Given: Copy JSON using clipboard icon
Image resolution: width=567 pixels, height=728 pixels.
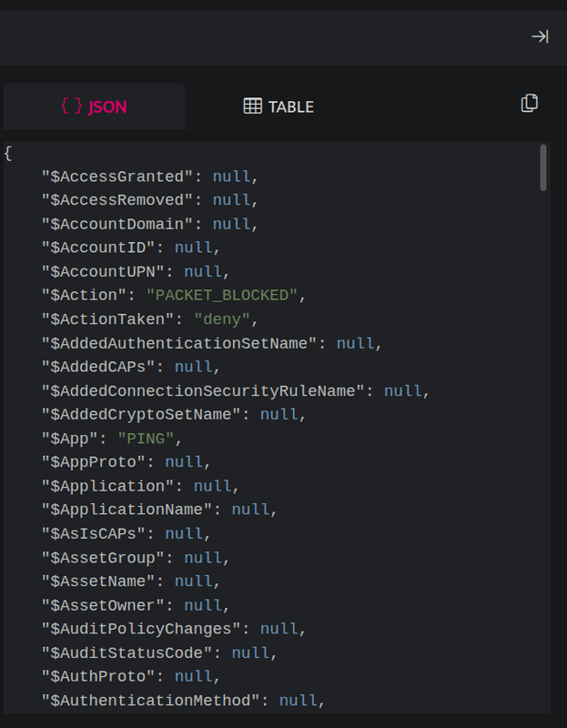Looking at the screenshot, I should (530, 103).
